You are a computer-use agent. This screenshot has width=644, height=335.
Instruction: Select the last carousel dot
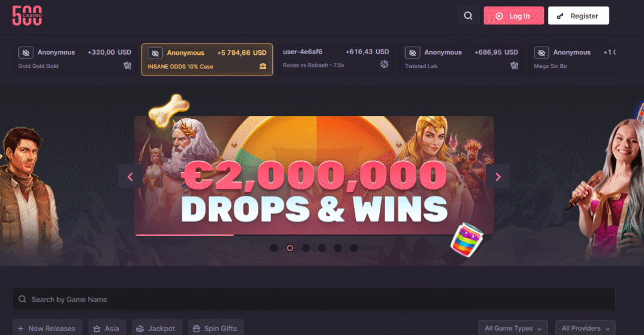[353, 248]
